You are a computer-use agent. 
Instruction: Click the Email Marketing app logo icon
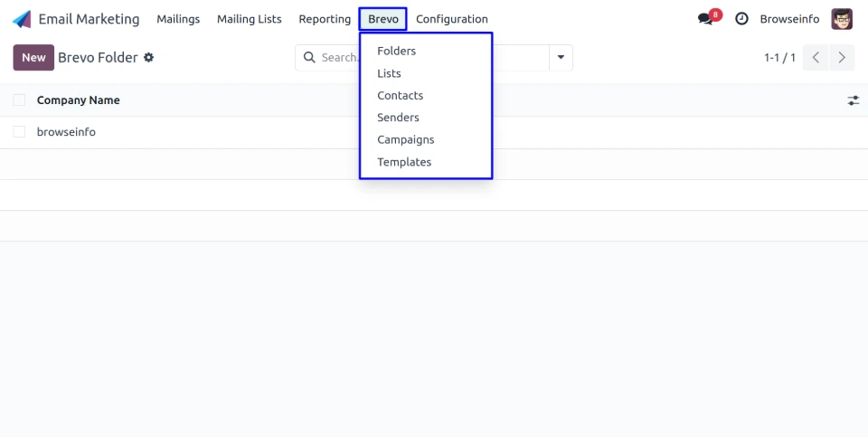pos(22,19)
